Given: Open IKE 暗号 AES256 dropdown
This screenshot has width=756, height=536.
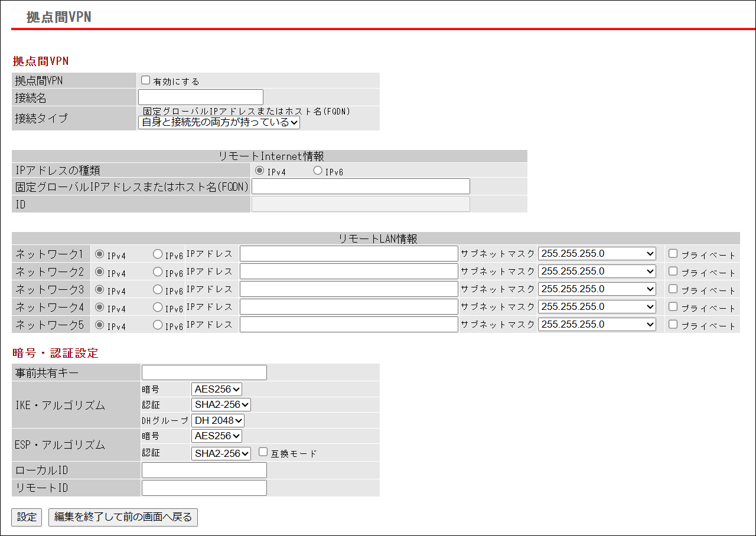Looking at the screenshot, I should [x=217, y=389].
